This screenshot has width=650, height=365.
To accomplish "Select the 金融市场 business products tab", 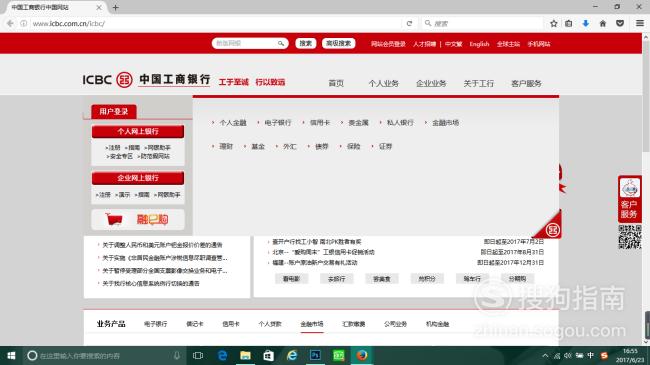I will click(x=312, y=324).
